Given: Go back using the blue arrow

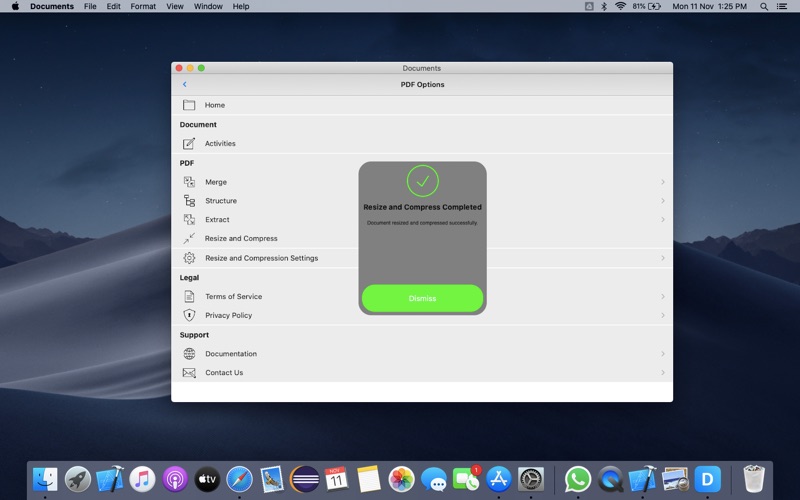Looking at the screenshot, I should click(x=184, y=84).
